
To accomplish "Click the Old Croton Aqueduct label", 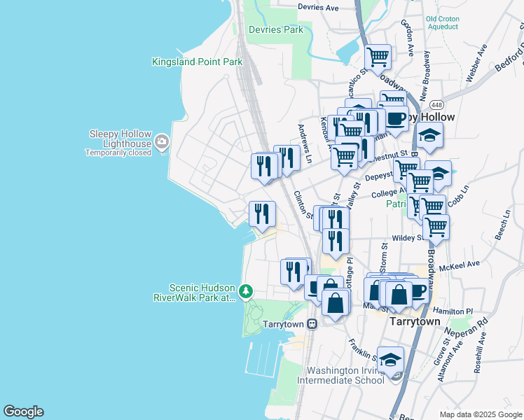I will click(443, 22).
